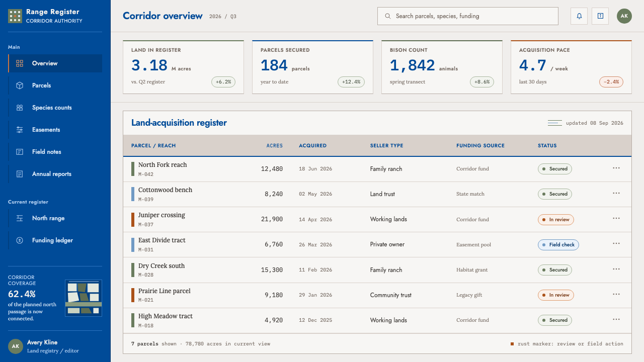
Task: Click the Field check status for East Divide tract
Action: tap(558, 245)
